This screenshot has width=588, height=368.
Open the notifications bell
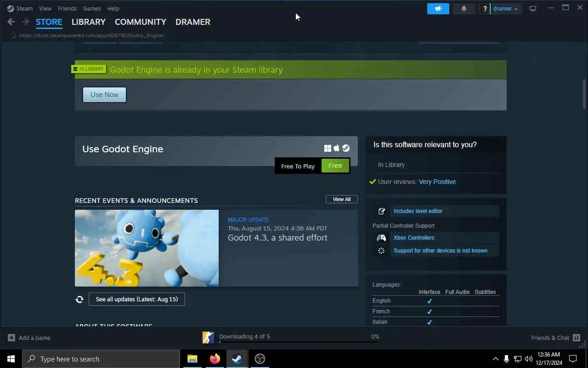pos(464,9)
